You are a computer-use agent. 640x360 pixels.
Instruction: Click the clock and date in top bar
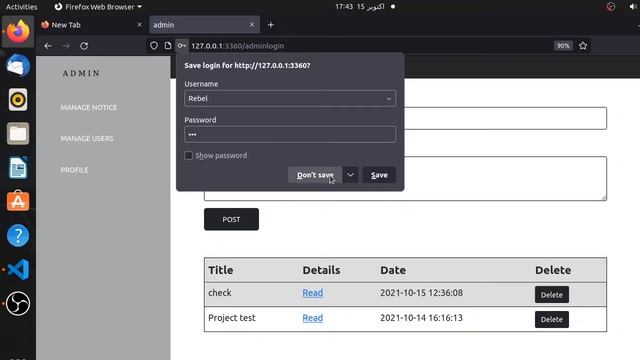click(360, 7)
